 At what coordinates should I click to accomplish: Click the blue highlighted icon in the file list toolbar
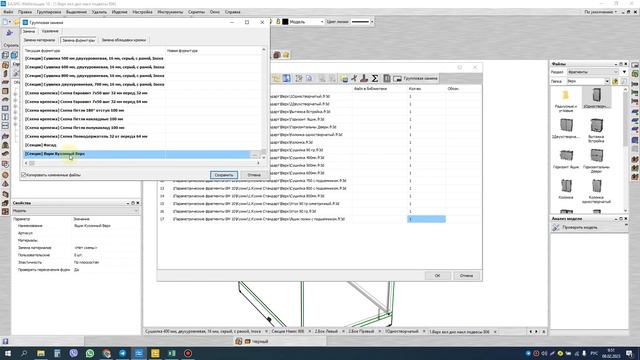287,78
